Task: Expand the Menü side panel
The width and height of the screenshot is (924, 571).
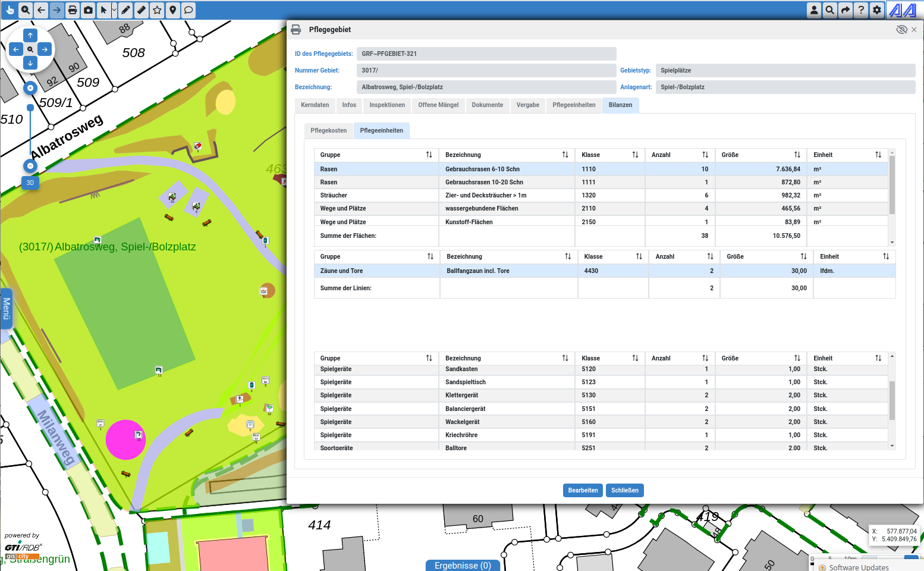Action: [7, 308]
